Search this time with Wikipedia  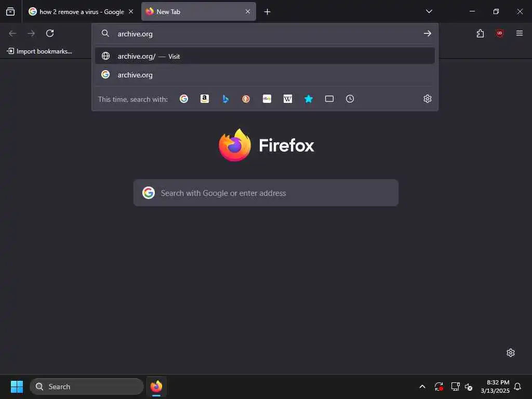click(288, 99)
